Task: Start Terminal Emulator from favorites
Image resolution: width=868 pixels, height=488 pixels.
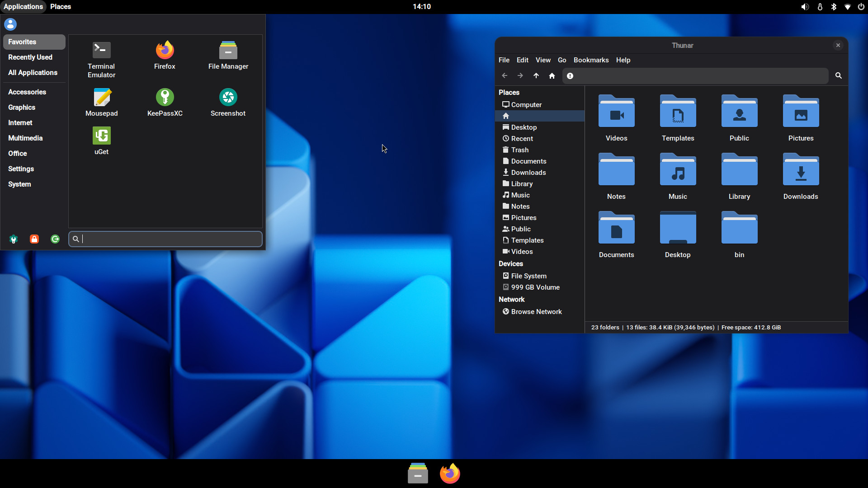Action: (101, 59)
